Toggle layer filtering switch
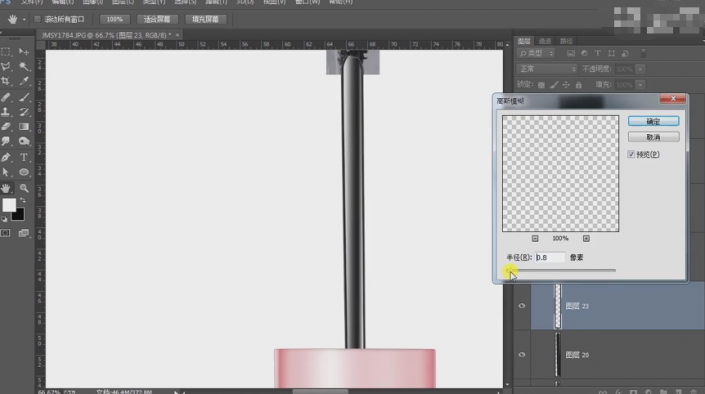The height and width of the screenshot is (394, 705). (643, 53)
